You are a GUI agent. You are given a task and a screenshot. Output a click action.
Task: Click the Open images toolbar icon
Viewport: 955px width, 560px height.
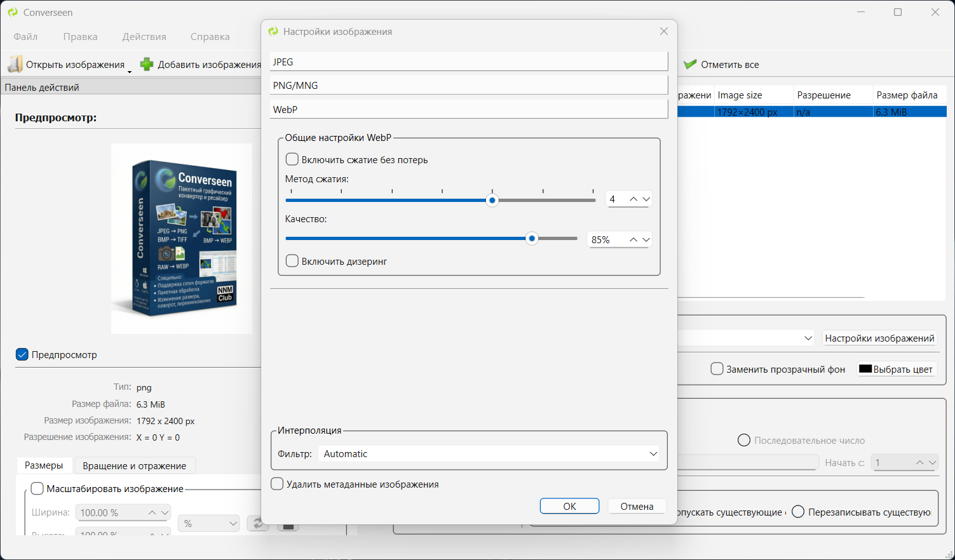pos(15,64)
